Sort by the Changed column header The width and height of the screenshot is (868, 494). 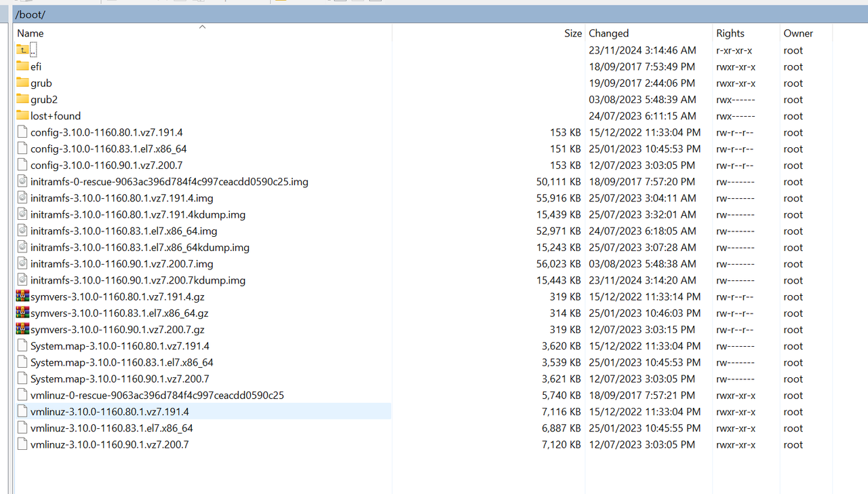tap(648, 33)
